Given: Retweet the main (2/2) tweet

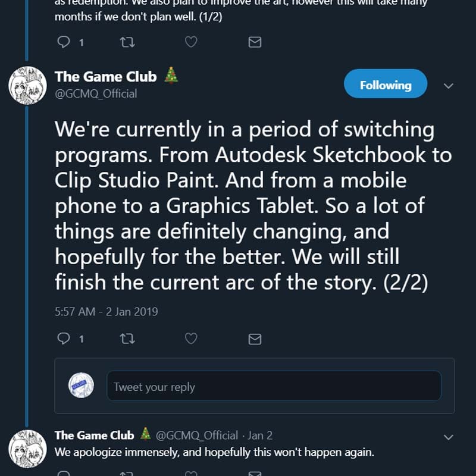Looking at the screenshot, I should coord(127,339).
